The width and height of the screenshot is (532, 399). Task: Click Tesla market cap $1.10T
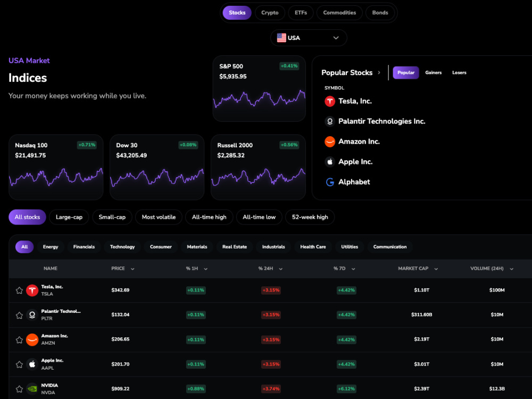pos(421,290)
